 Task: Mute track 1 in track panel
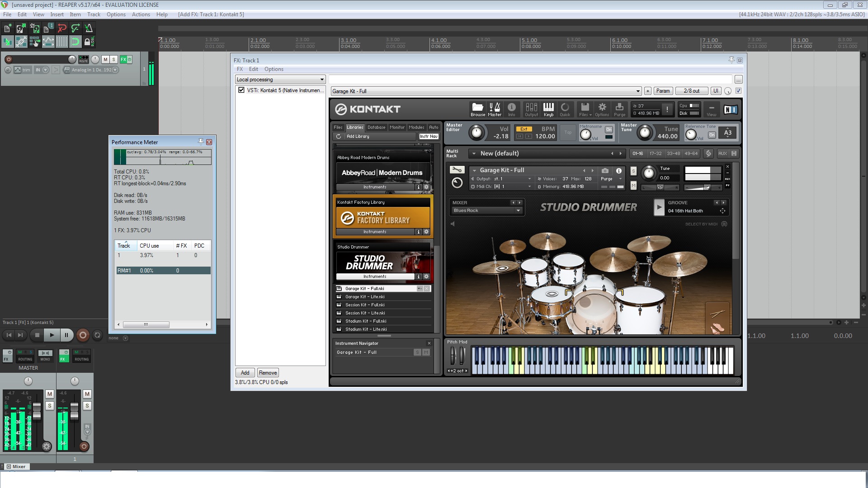click(105, 59)
